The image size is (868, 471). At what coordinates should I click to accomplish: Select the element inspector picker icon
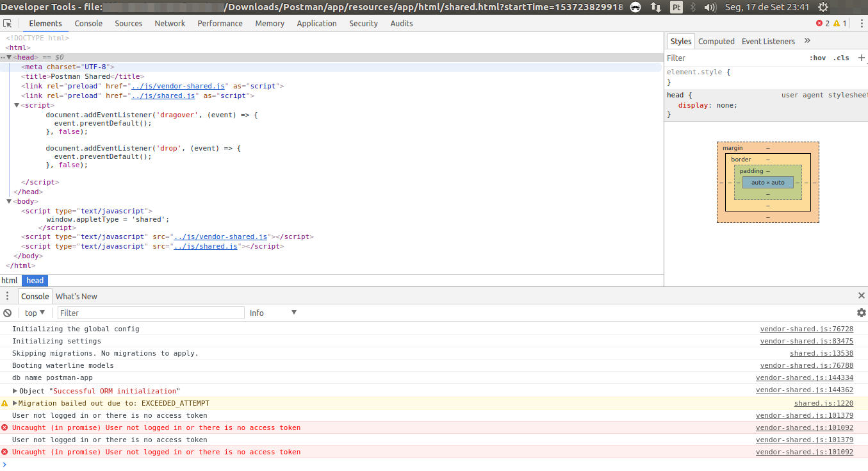pos(7,23)
